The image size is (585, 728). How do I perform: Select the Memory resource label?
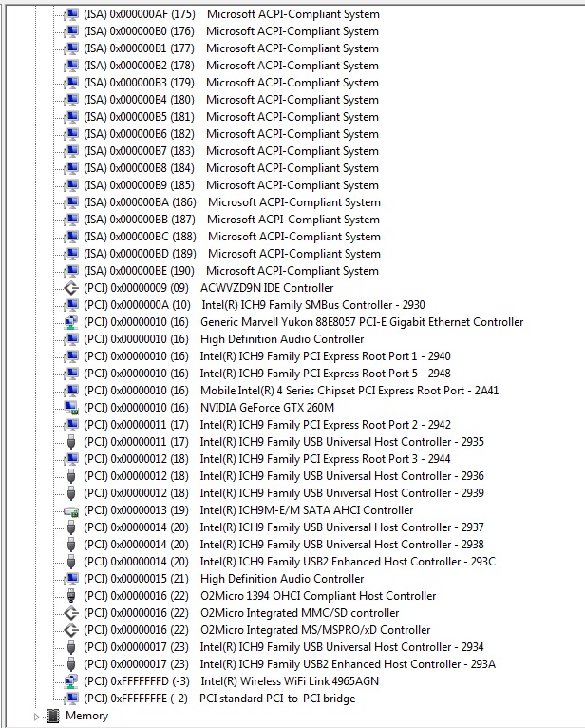(86, 716)
